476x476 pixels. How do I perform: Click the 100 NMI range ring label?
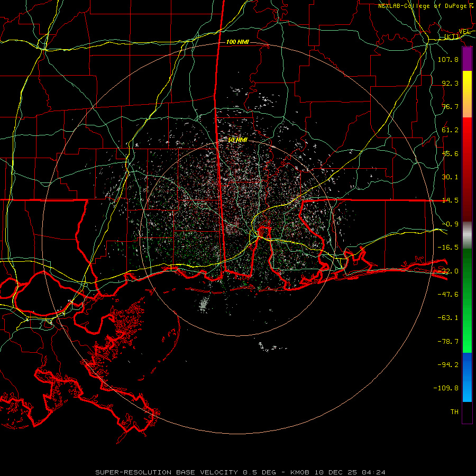coord(237,42)
